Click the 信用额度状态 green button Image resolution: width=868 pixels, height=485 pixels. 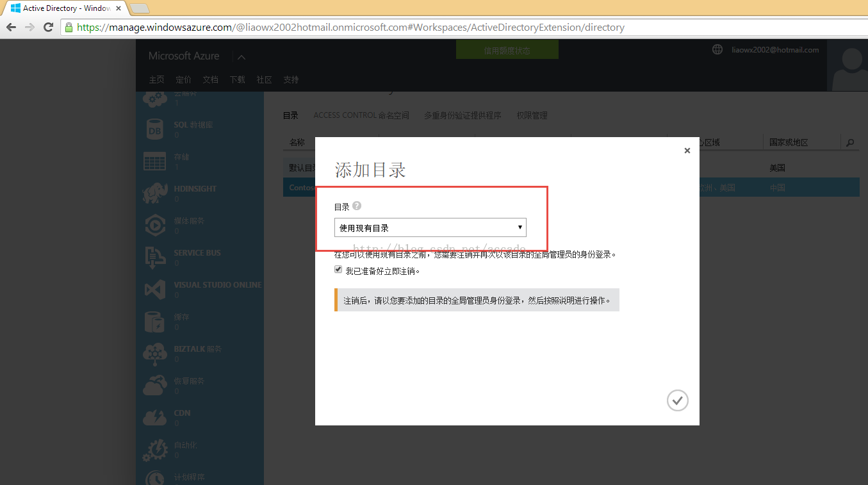[x=507, y=51]
